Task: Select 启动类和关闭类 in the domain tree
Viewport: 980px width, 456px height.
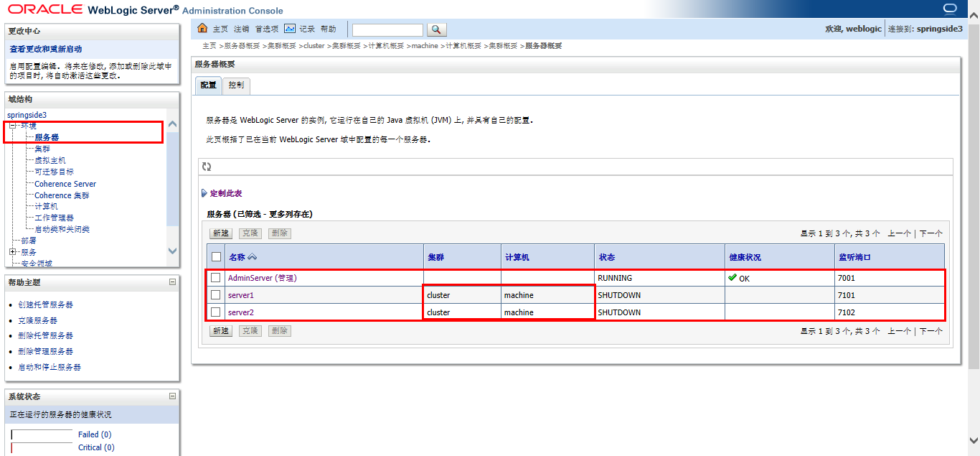Action: tap(62, 229)
